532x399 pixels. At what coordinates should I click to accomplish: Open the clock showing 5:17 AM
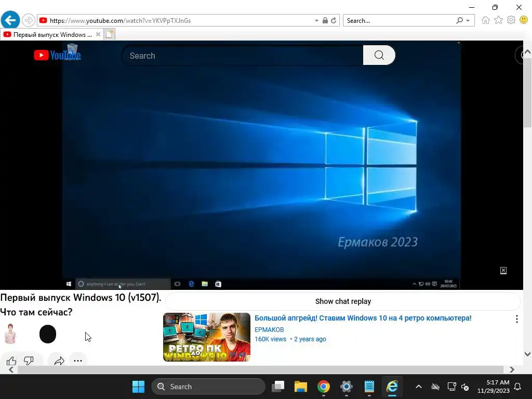click(x=494, y=387)
